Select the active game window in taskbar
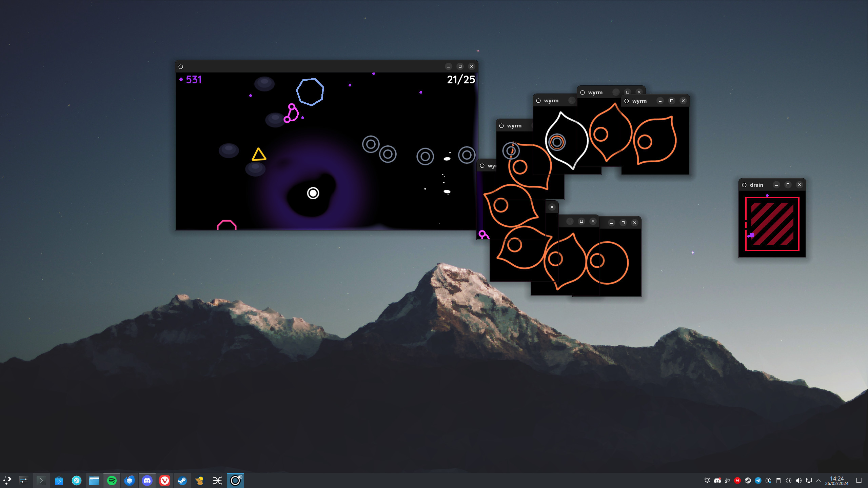The height and width of the screenshot is (488, 868). [x=235, y=481]
